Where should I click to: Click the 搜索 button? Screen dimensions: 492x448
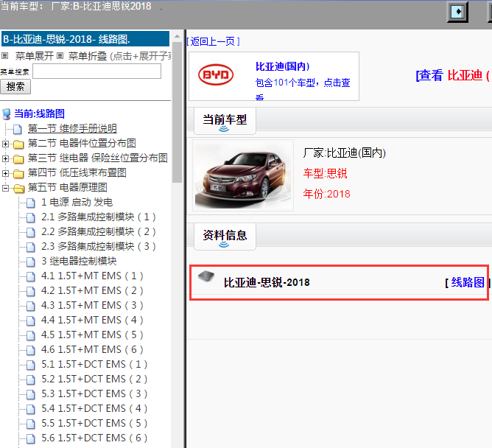(15, 87)
